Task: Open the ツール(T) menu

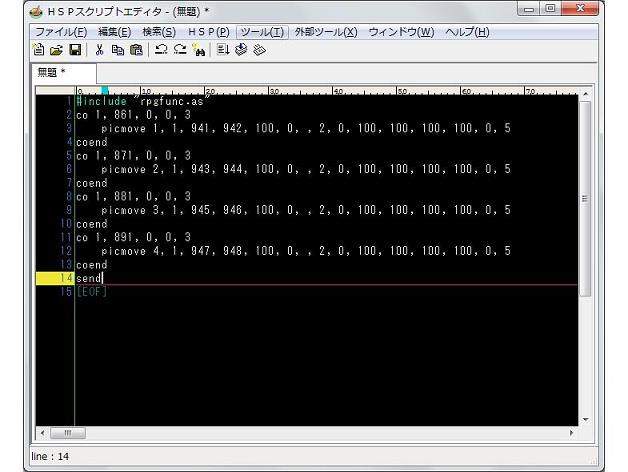Action: point(262,32)
